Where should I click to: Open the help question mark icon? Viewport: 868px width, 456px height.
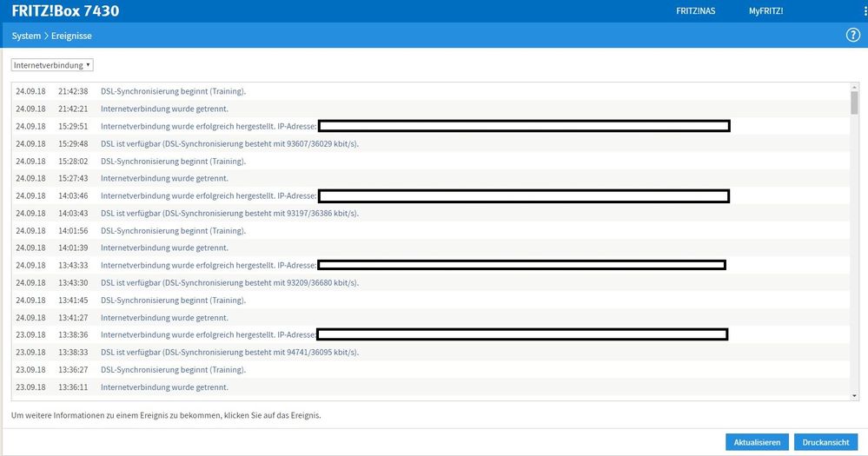(853, 36)
